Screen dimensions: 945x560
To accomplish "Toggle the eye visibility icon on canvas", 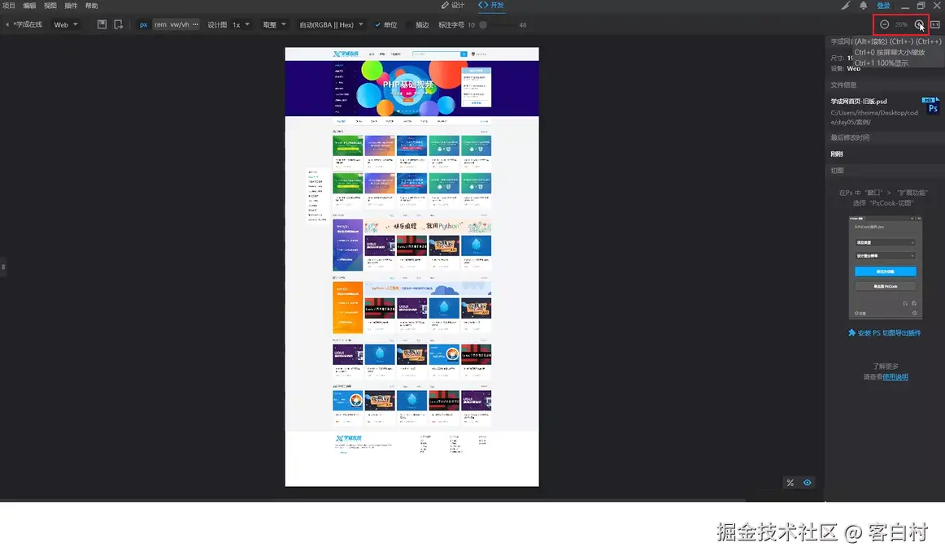I will [x=807, y=483].
